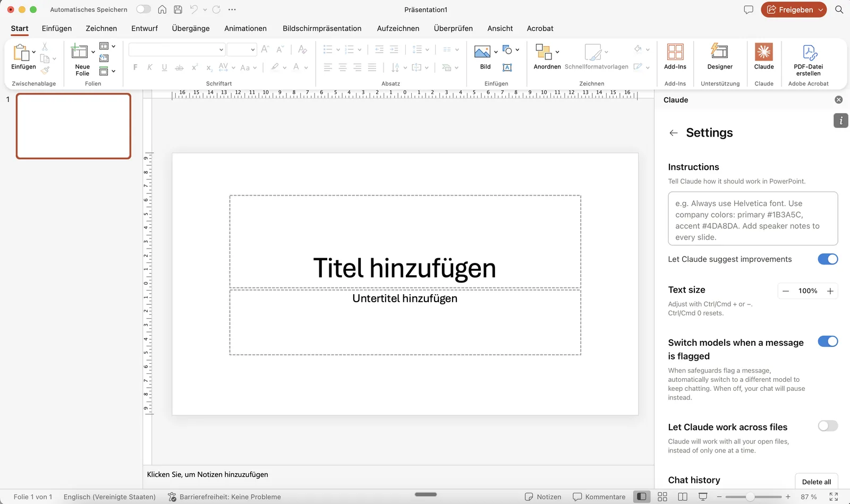Open the Bild dropdown arrow
Image resolution: width=850 pixels, height=504 pixels.
click(x=496, y=52)
